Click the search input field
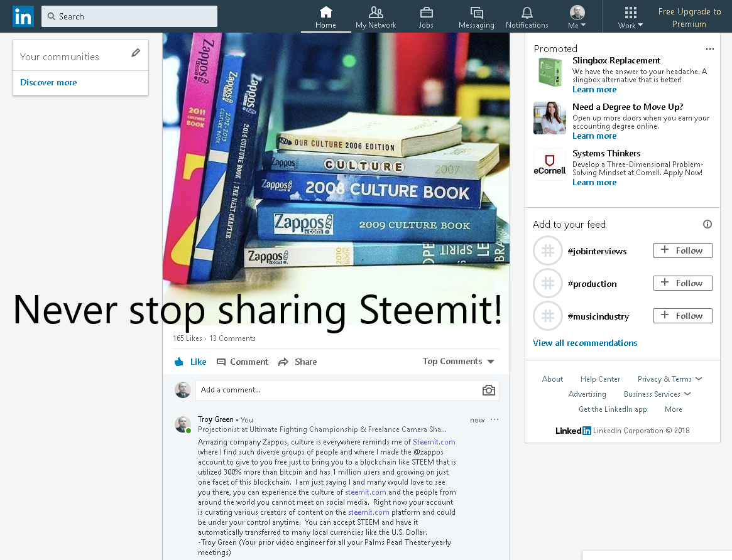Image resolution: width=732 pixels, height=560 pixels. coord(129,16)
